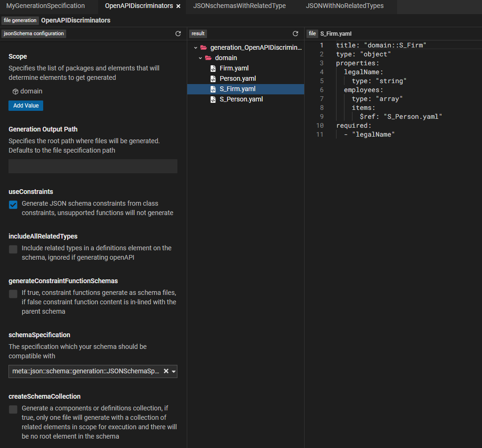The image size is (482, 448).
Task: Switch to the MyGenerationSpecification tab
Action: [45, 6]
